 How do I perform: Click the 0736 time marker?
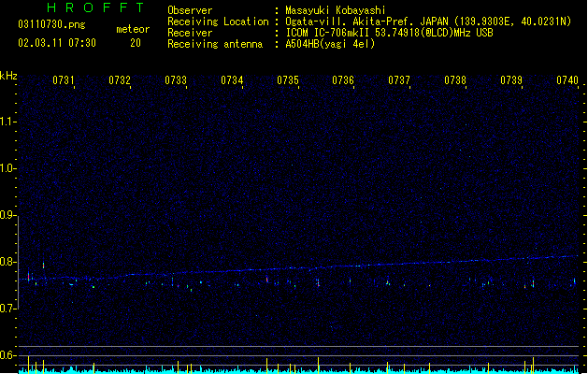[343, 80]
